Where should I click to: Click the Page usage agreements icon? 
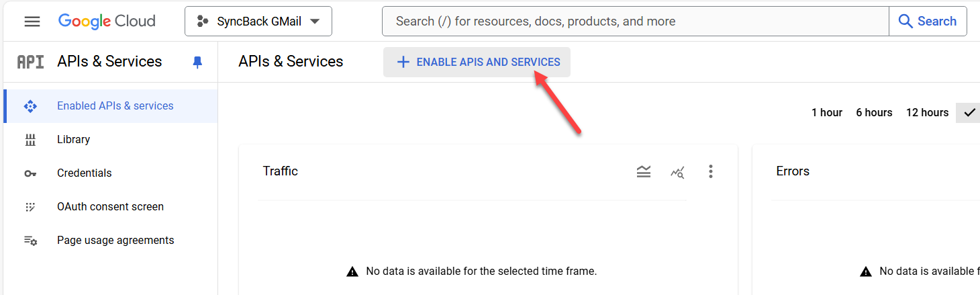[30, 241]
